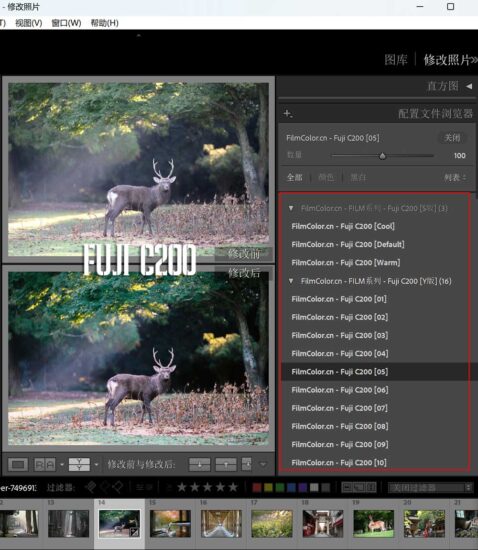The width and height of the screenshot is (478, 550).
Task: Toggle the rating comparison symbol filter
Action: tap(169, 487)
